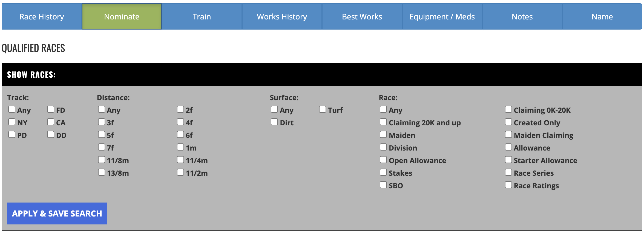This screenshot has width=644, height=231.
Task: Tick the Maiden race checkbox
Action: [383, 135]
